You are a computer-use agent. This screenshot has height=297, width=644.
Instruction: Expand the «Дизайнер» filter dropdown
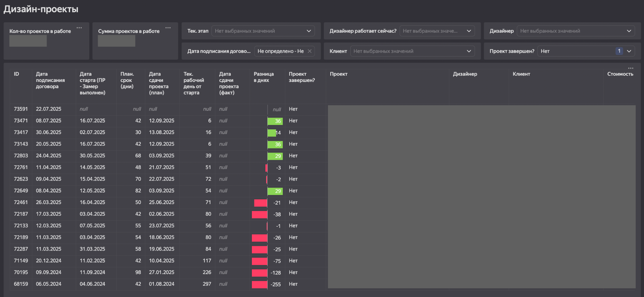click(x=576, y=31)
